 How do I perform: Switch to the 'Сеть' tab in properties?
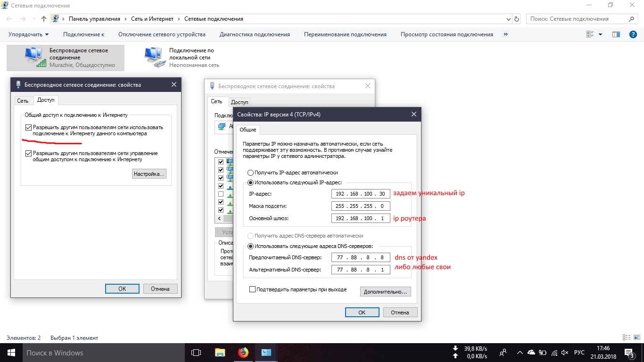[x=23, y=100]
